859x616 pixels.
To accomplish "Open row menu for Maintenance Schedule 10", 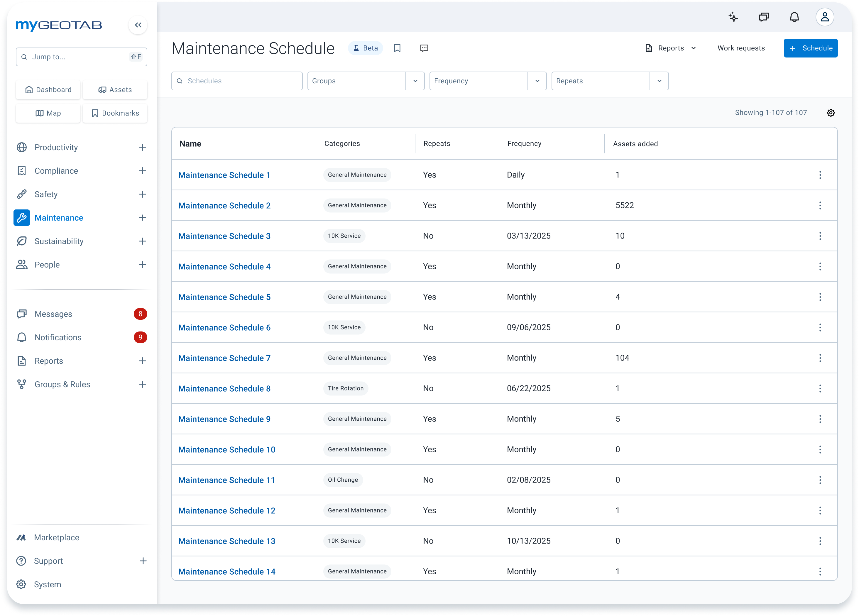I will pyautogui.click(x=820, y=449).
